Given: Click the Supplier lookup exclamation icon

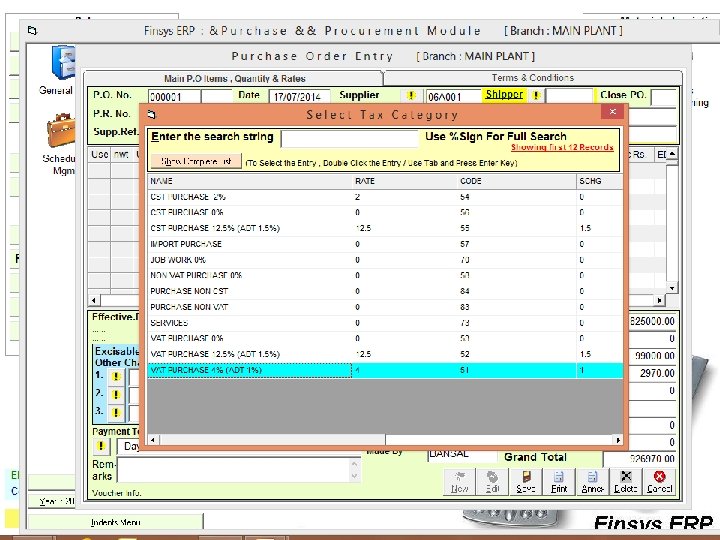Looking at the screenshot, I should coord(411,96).
